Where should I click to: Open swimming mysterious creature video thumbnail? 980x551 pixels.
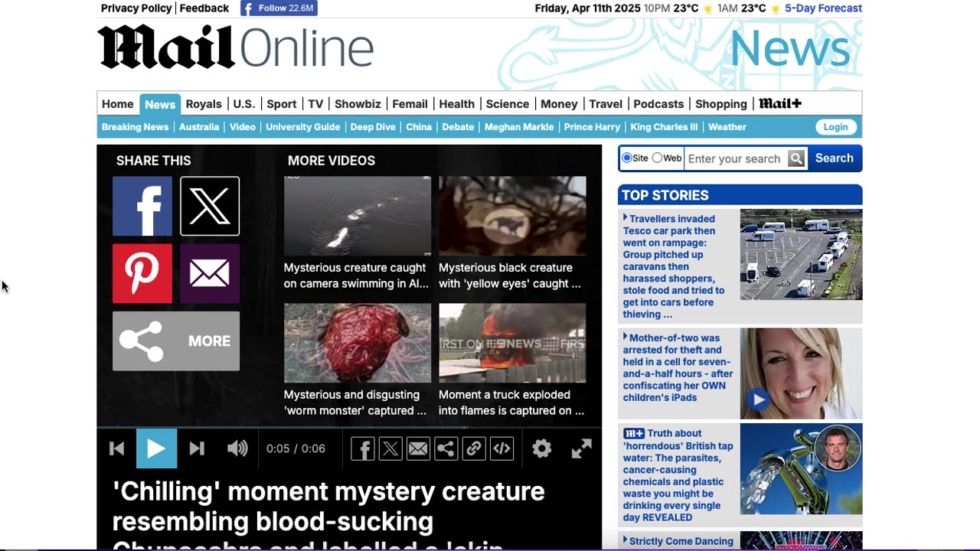tap(358, 216)
